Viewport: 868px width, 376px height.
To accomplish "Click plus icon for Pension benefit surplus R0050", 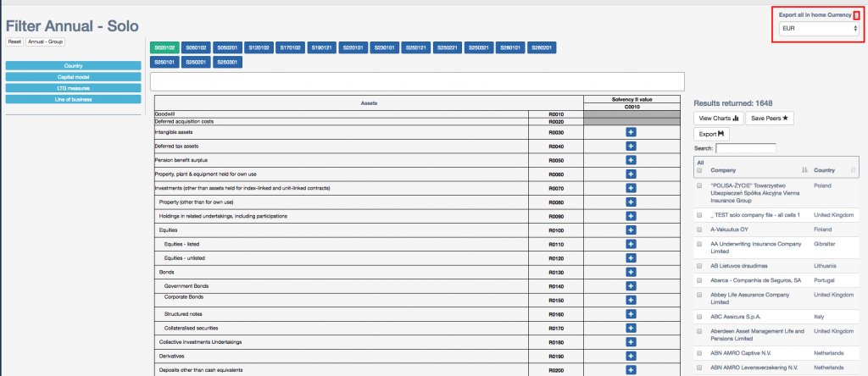I will [x=630, y=160].
